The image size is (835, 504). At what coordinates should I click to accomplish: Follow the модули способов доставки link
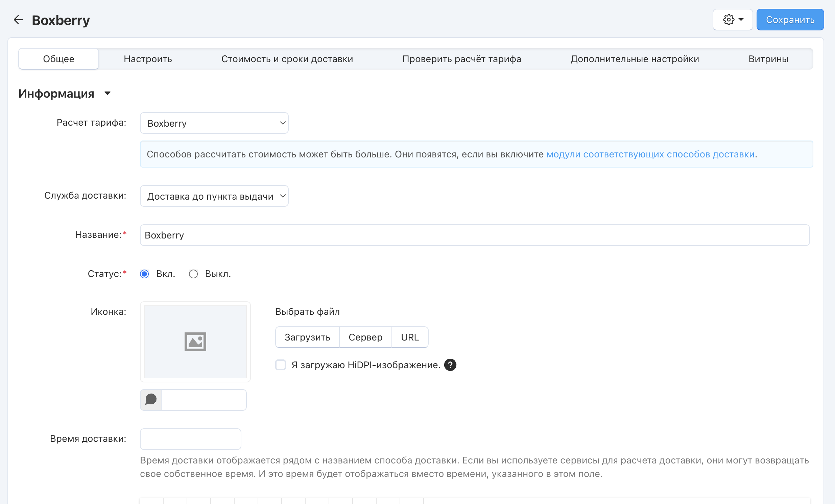pos(650,154)
